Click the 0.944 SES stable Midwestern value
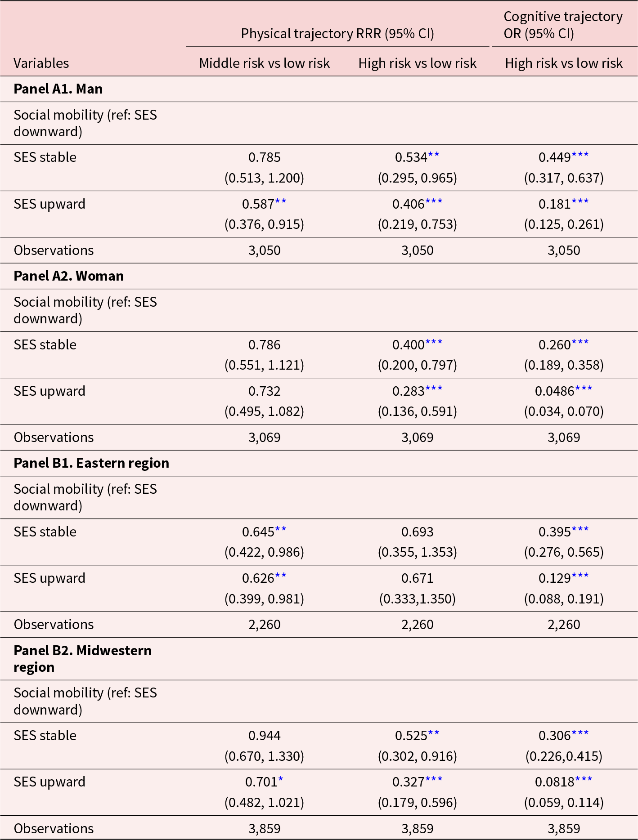The height and width of the screenshot is (840, 638). point(265,736)
